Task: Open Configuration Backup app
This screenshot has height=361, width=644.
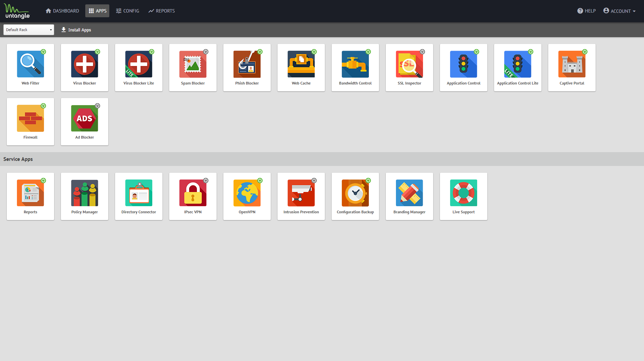Action: coord(355,196)
